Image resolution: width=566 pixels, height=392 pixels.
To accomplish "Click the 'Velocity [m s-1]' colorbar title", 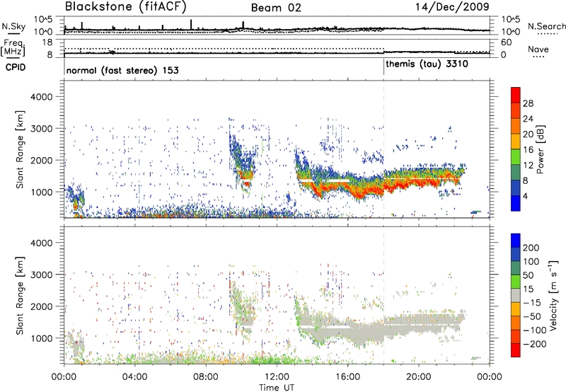I will coord(553,296).
